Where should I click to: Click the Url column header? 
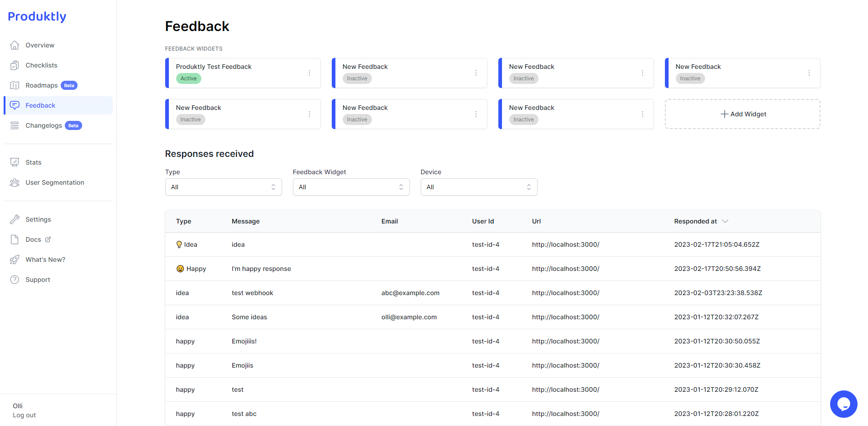(536, 221)
